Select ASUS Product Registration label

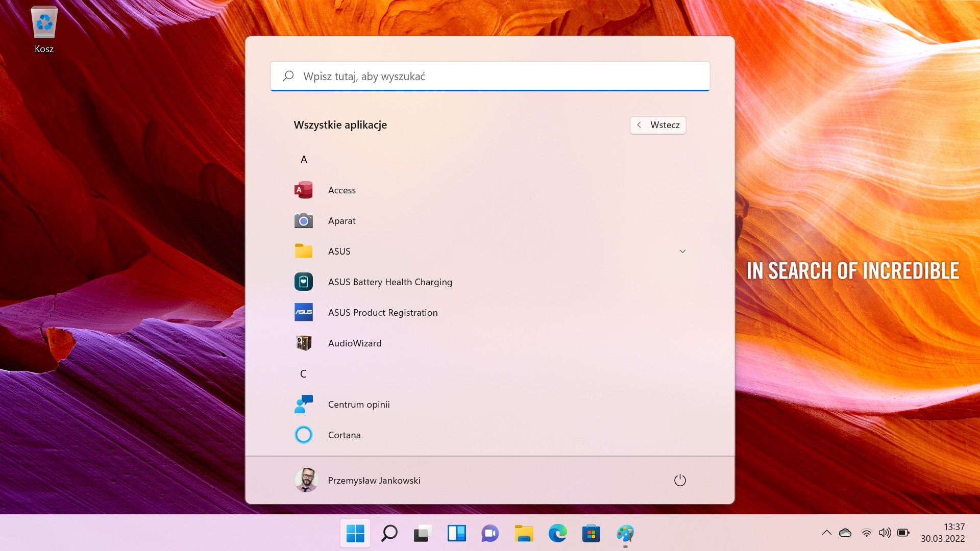click(x=383, y=312)
